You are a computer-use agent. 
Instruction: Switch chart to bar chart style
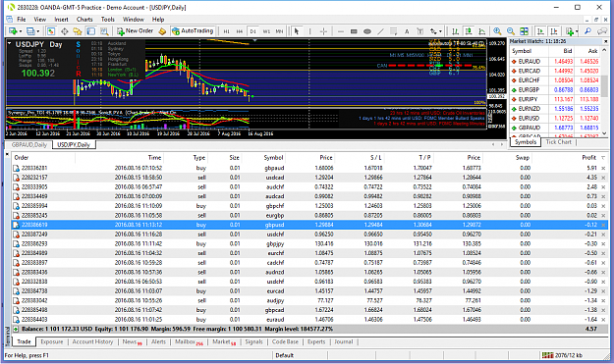click(455, 31)
